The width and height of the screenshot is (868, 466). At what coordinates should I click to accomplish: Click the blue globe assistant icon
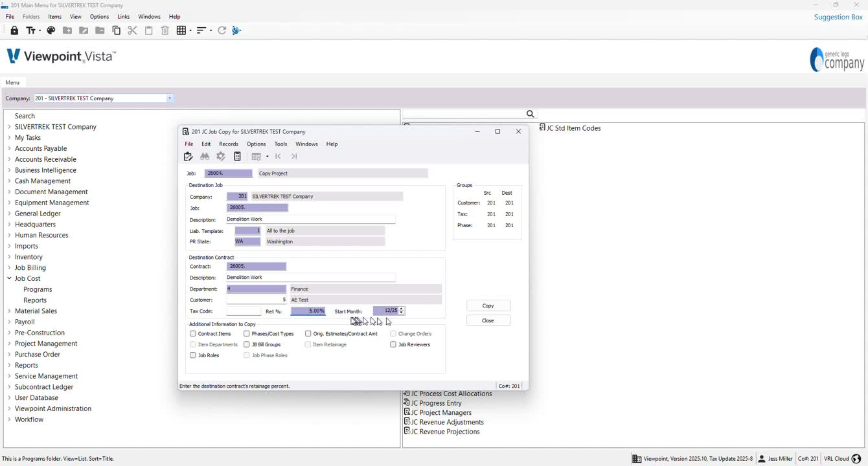click(x=236, y=30)
